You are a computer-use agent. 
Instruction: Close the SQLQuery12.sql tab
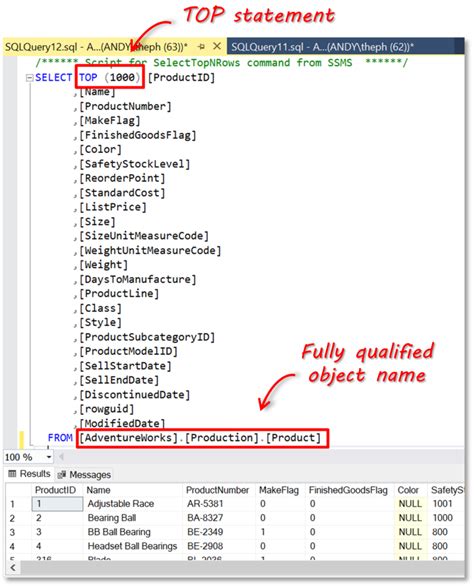coord(217,46)
